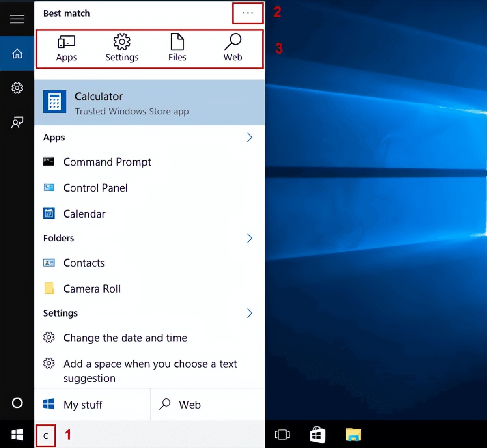Filter search results by Web at top
The image size is (487, 448).
[233, 48]
